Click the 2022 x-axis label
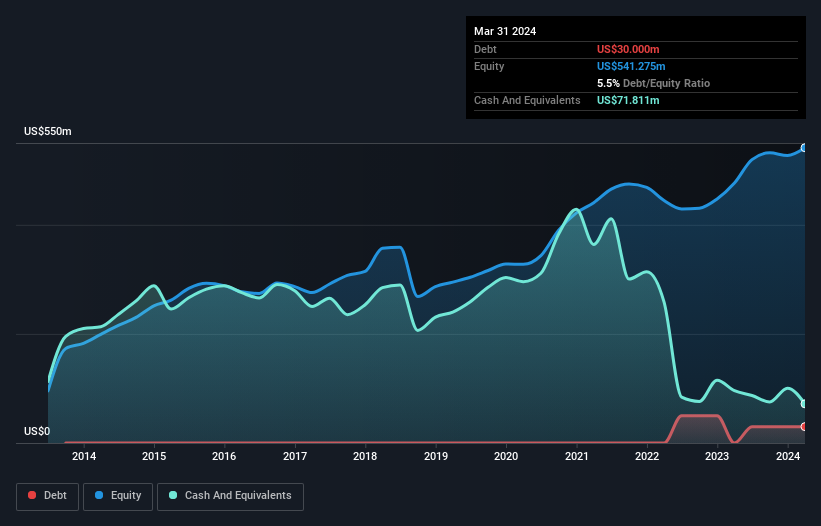This screenshot has height=526, width=821. pos(647,456)
